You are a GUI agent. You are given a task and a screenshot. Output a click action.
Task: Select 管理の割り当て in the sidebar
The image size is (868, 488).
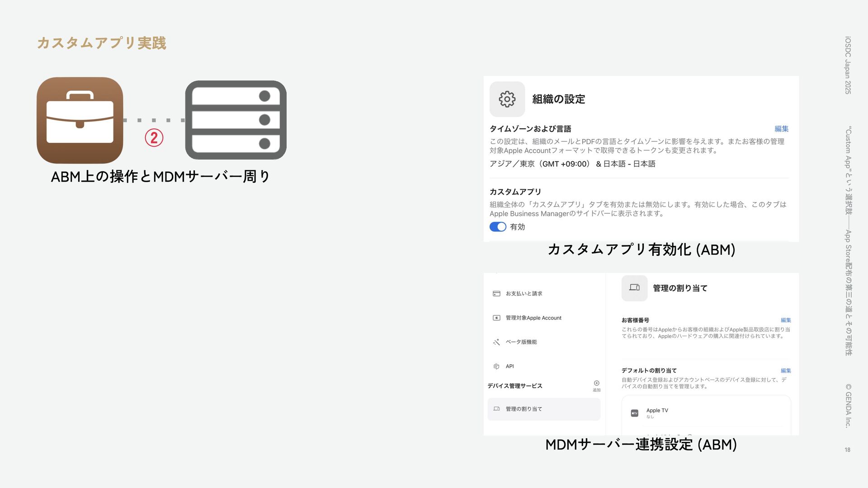[x=544, y=409]
